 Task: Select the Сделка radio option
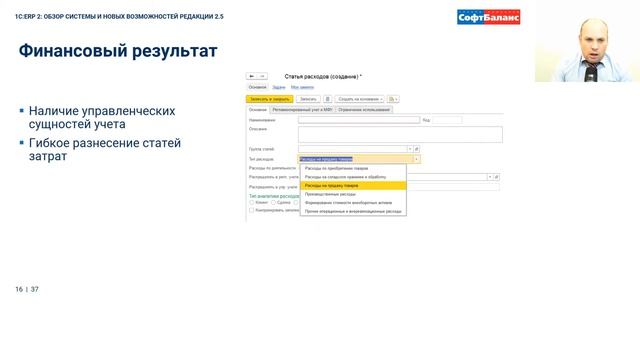(x=273, y=202)
